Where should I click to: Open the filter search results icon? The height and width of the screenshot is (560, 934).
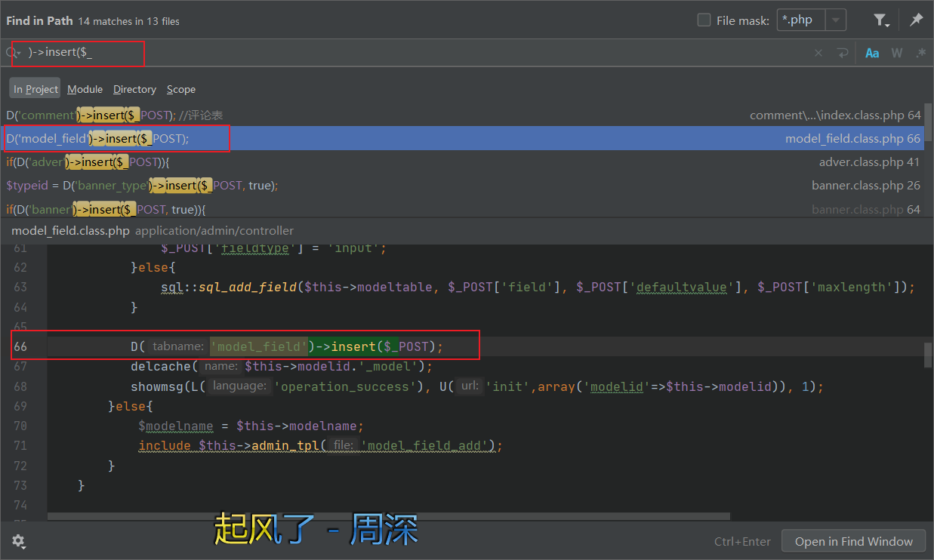coord(881,20)
